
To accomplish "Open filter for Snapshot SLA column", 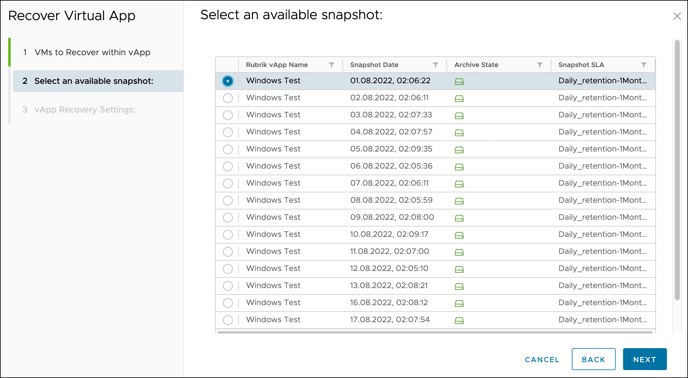I will click(x=644, y=65).
